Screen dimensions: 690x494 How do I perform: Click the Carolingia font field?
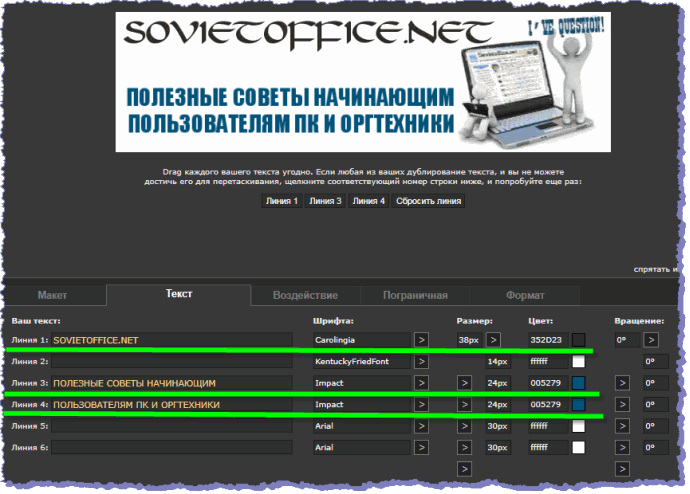(362, 340)
